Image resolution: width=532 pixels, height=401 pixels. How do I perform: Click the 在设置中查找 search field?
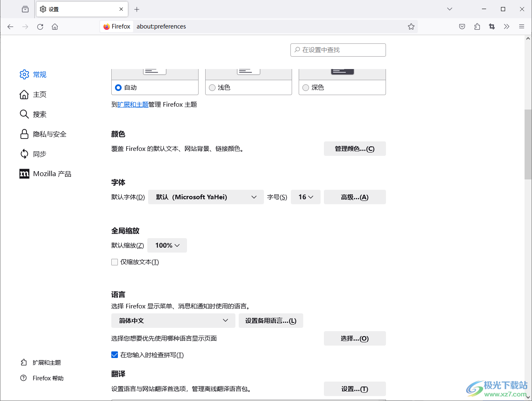pyautogui.click(x=338, y=50)
